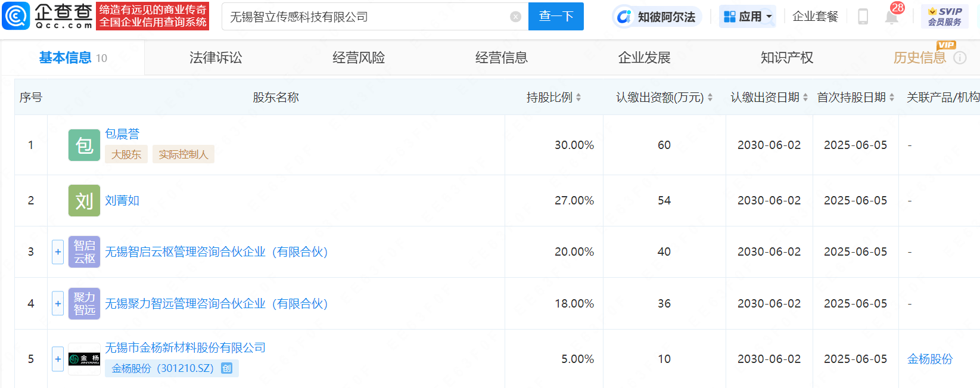Image resolution: width=980 pixels, height=388 pixels.
Task: Switch to the 知识产权 tab
Action: [787, 58]
